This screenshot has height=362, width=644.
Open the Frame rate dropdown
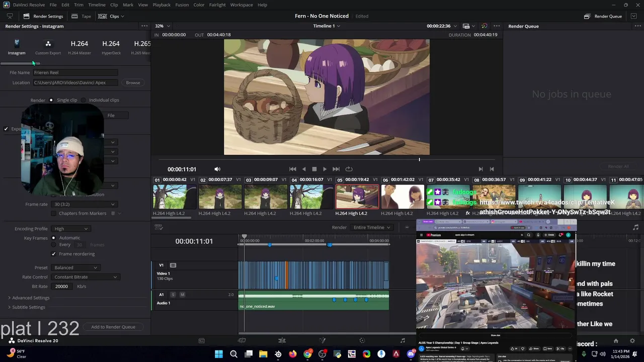pos(85,204)
